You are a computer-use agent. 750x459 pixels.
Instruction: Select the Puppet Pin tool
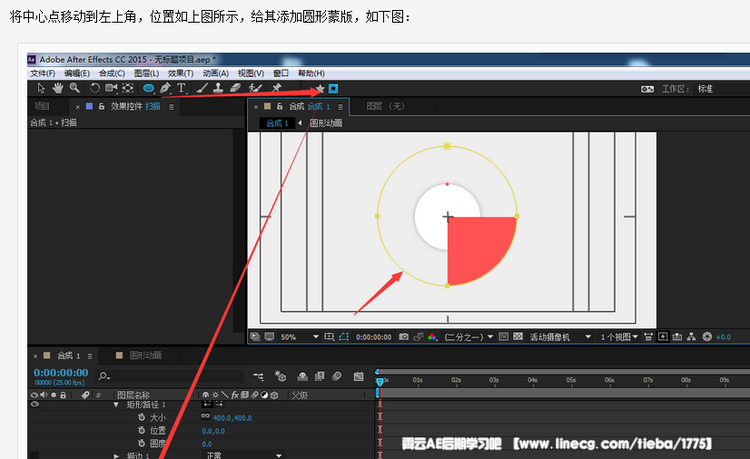[277, 88]
